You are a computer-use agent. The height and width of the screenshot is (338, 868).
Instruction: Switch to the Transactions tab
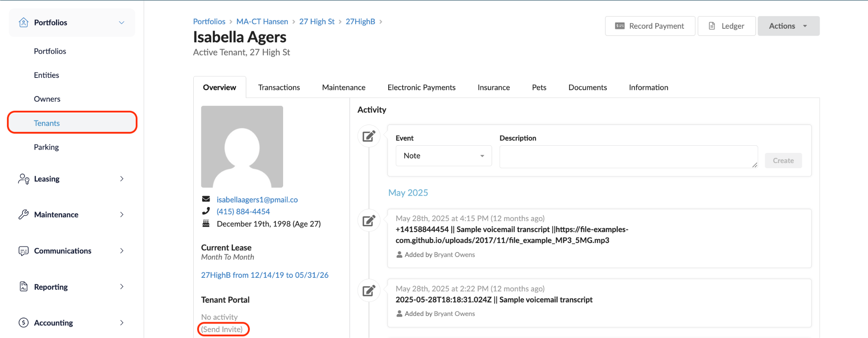coord(279,87)
